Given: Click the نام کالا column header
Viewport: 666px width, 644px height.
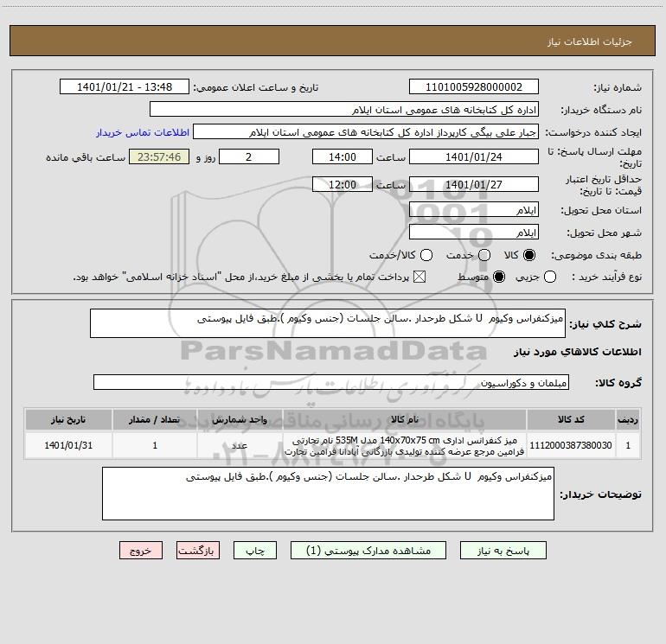Looking at the screenshot, I should [x=405, y=419].
